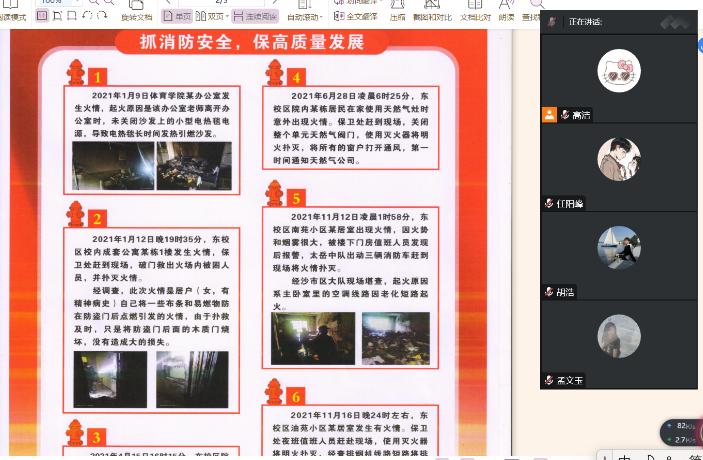Image resolution: width=703 pixels, height=460 pixels.
Task: Toggle single page (单页) view mode
Action: pos(177,16)
